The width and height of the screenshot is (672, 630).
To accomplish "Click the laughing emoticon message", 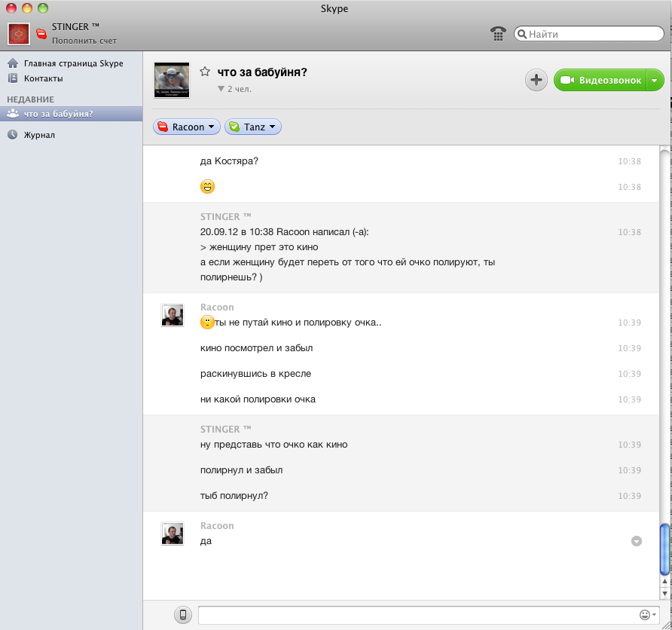I will tap(207, 186).
